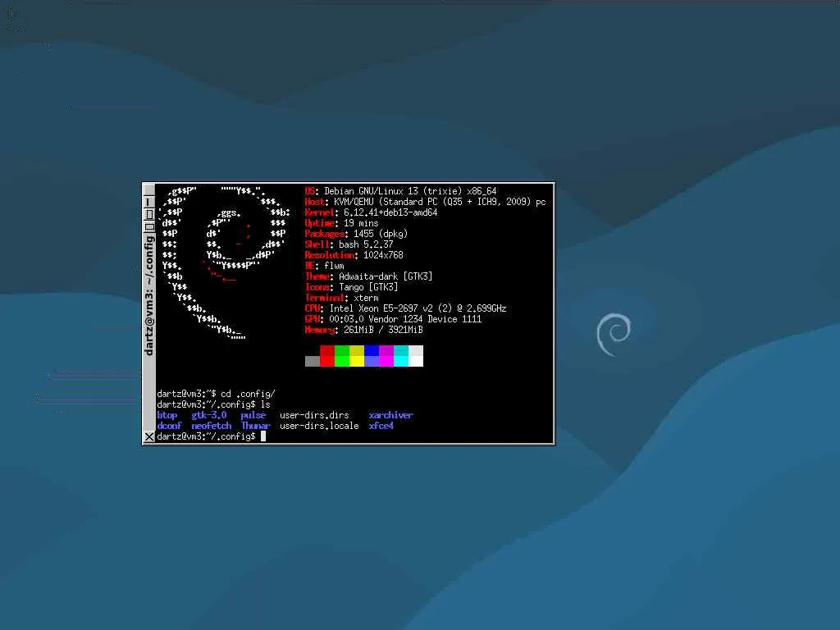
Task: Click the yellow color block in neofetch palette
Action: pos(357,356)
